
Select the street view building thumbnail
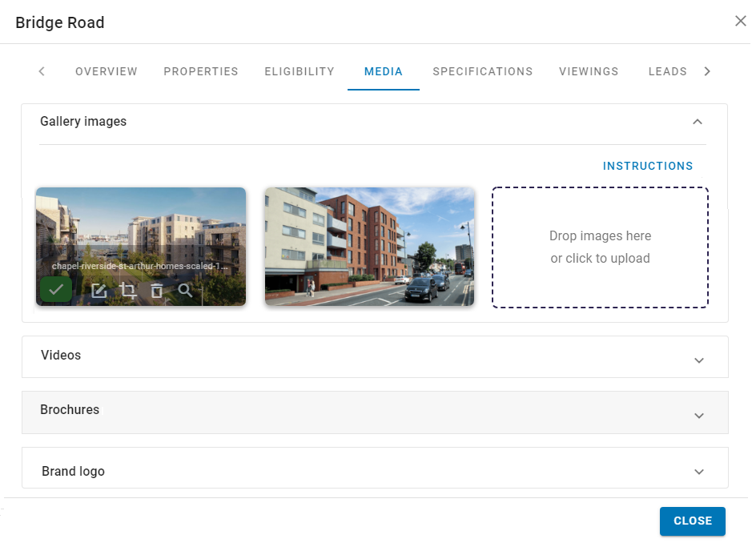[x=370, y=247]
